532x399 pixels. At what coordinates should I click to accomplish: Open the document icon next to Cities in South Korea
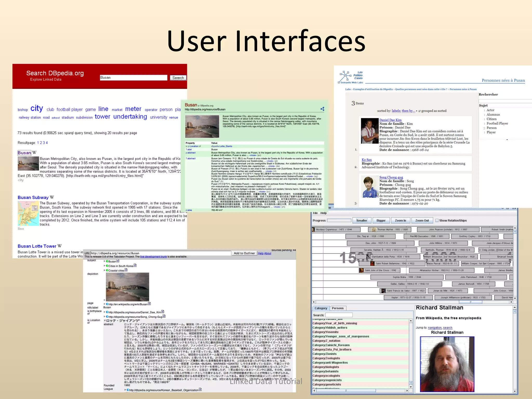[x=135, y=265]
